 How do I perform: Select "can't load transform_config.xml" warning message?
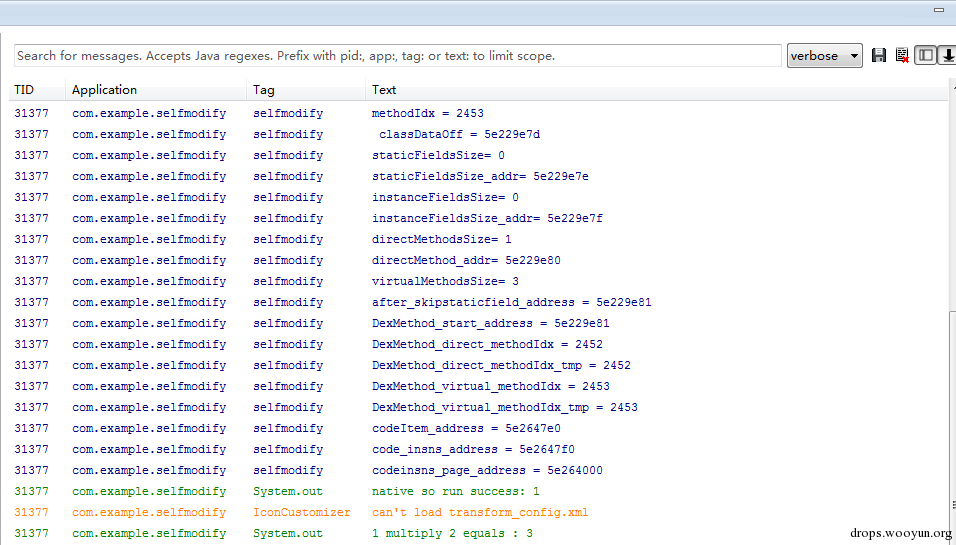pyautogui.click(x=480, y=513)
